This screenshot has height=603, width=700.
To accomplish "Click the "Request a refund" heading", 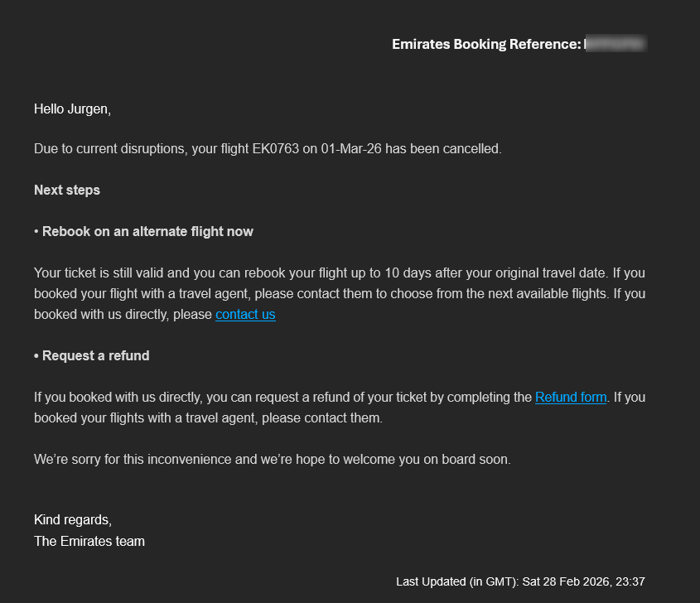I will (95, 356).
